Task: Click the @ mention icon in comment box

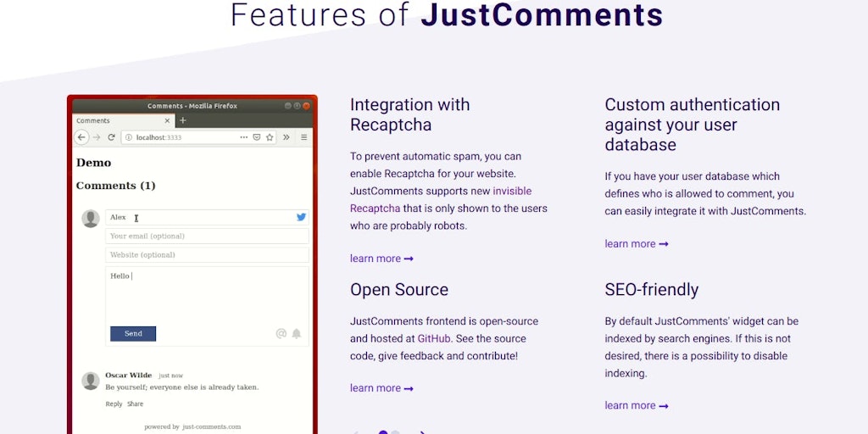Action: [281, 333]
